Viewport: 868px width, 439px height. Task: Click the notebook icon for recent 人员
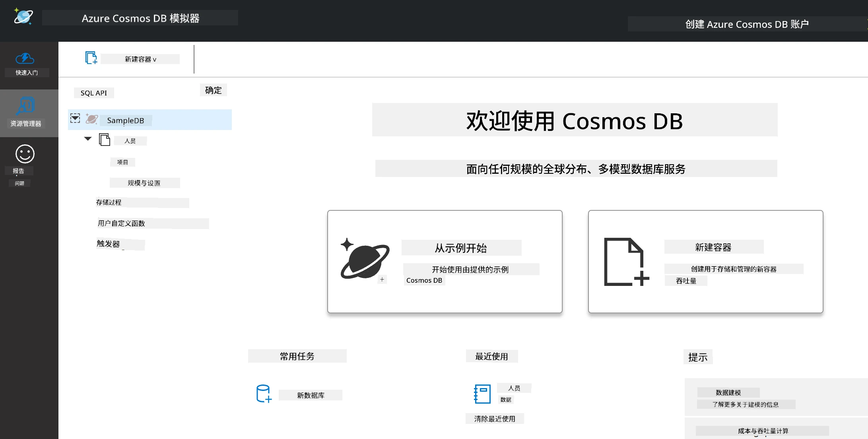(482, 394)
